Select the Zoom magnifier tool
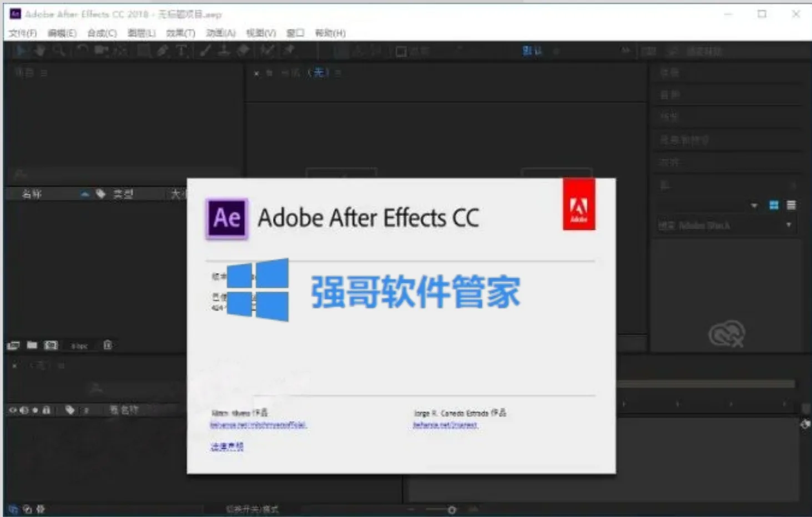Image resolution: width=812 pixels, height=517 pixels. pos(59,51)
